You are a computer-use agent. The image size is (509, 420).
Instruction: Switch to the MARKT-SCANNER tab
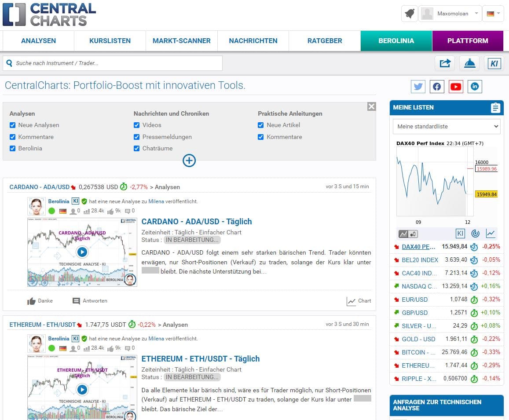pyautogui.click(x=181, y=40)
